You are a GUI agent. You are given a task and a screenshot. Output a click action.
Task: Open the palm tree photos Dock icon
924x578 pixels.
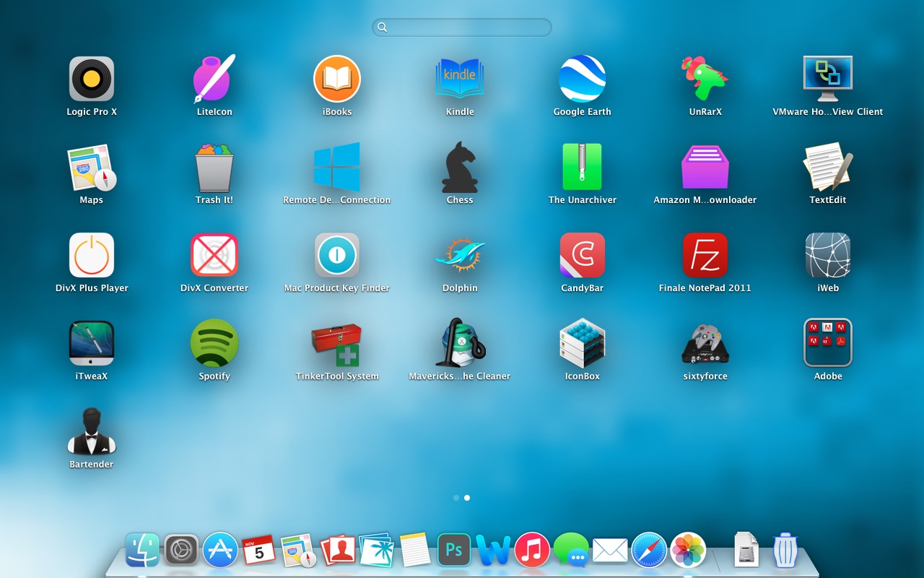tap(376, 551)
